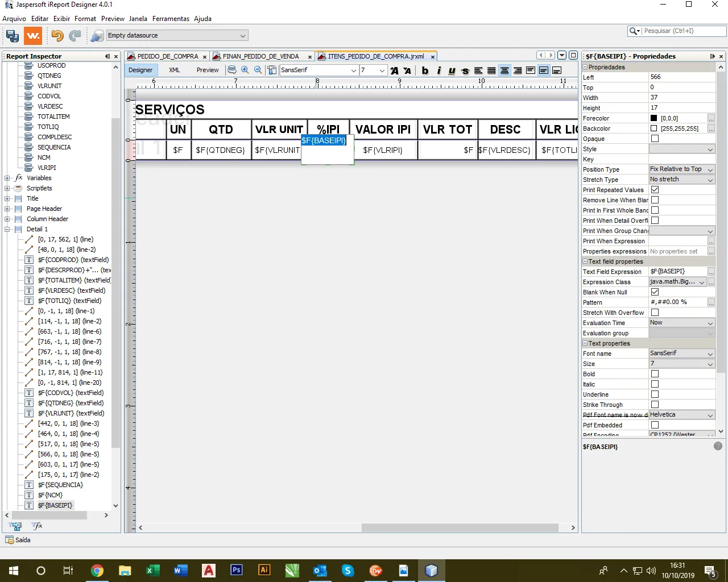Switch to the FINAN_PEDIDO_DE_VENDA tab
Screen dimensions: 728x582
(261, 56)
